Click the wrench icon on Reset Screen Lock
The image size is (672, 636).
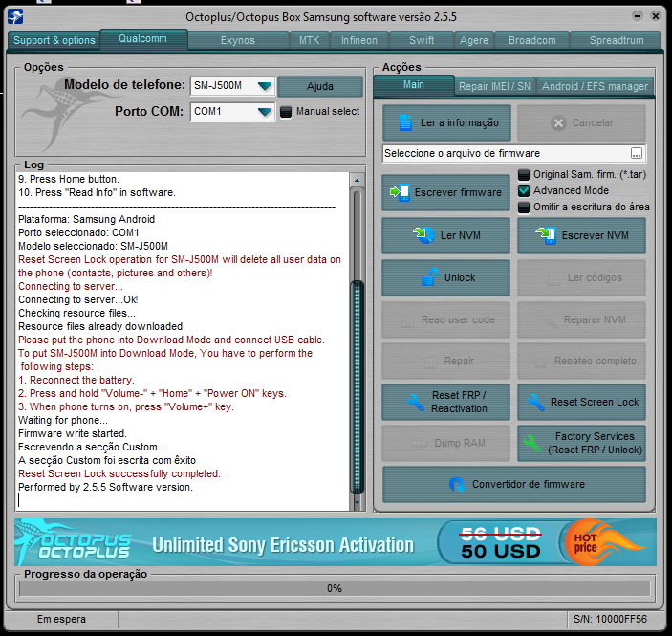[x=536, y=403]
